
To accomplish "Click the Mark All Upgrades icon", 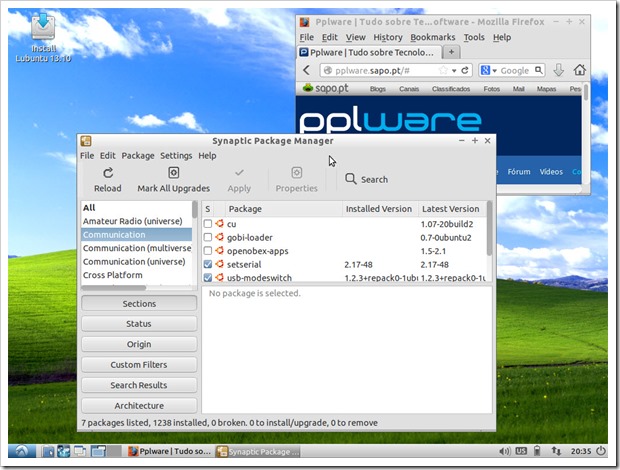I will (174, 173).
